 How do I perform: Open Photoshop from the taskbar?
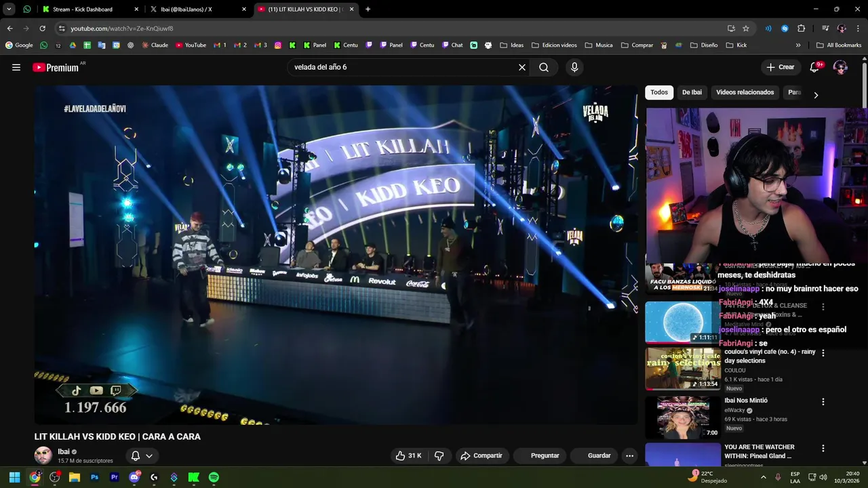tap(94, 477)
